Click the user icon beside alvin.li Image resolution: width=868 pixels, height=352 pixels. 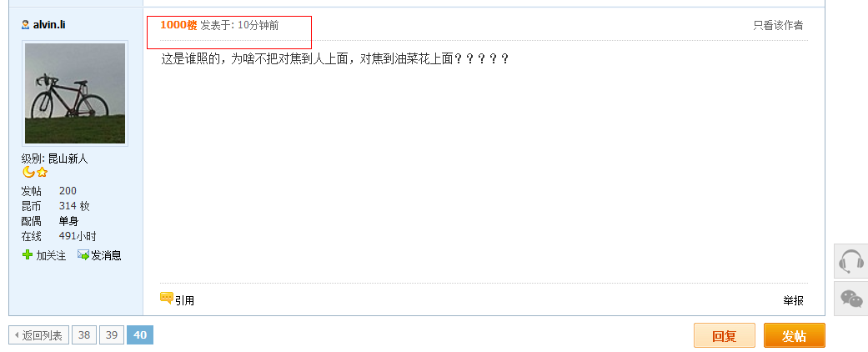coord(26,25)
